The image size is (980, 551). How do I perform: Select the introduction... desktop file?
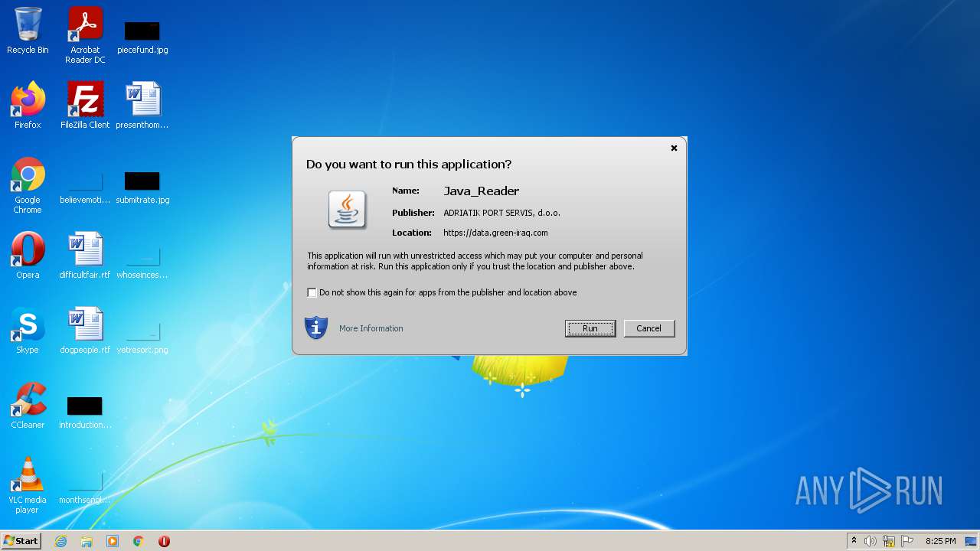point(85,412)
